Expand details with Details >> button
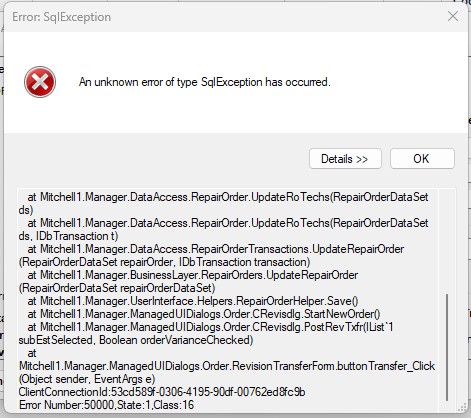The image size is (471, 418). pos(345,159)
